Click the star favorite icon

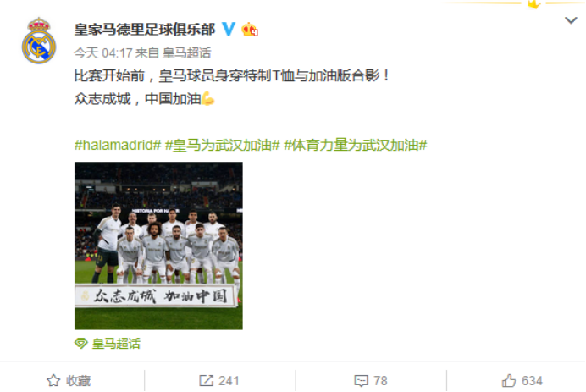(x=53, y=381)
